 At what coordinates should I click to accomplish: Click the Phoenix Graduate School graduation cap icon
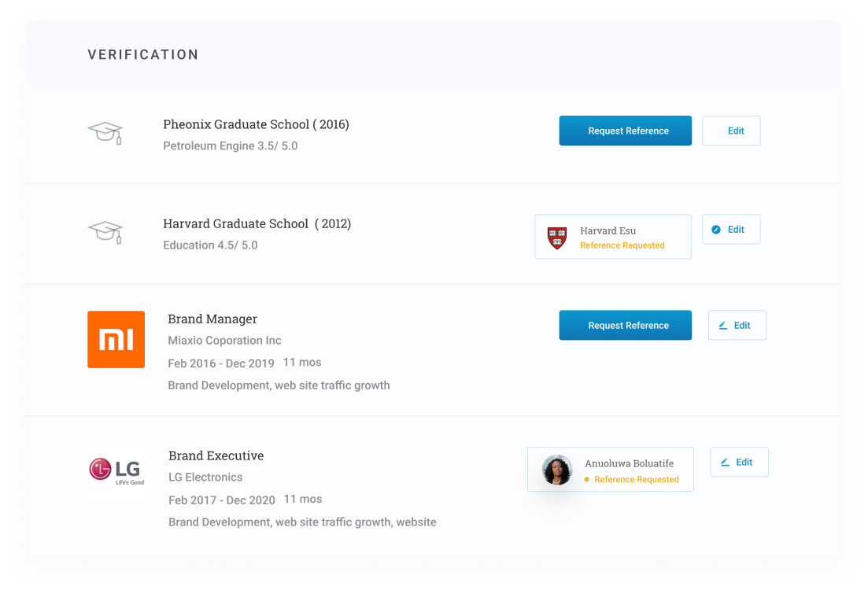105,133
